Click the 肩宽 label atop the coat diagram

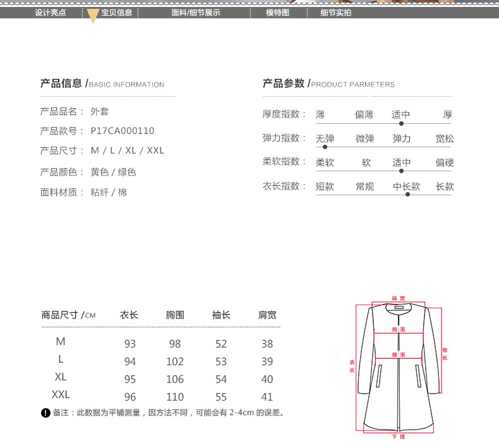(398, 298)
